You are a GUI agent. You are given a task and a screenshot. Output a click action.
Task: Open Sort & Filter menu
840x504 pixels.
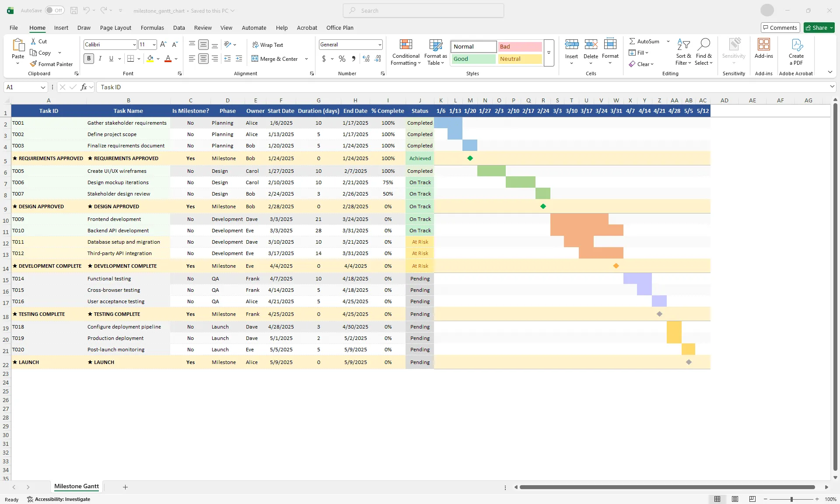pyautogui.click(x=683, y=52)
